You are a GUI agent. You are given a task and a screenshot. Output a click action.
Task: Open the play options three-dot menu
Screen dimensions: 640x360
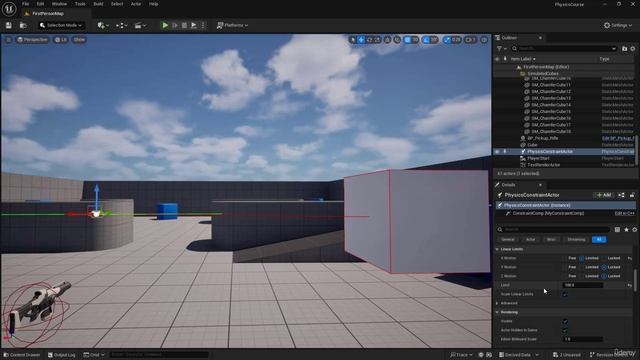[203, 25]
